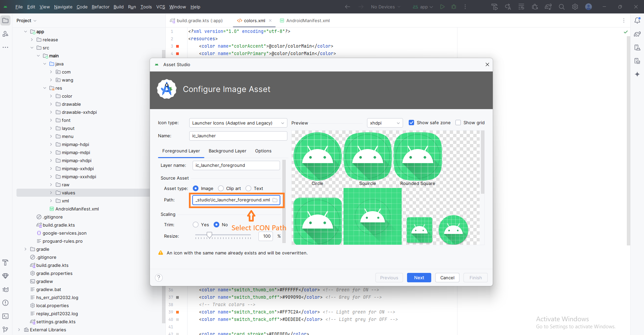Expand the gradle folder in tree

coord(26,249)
